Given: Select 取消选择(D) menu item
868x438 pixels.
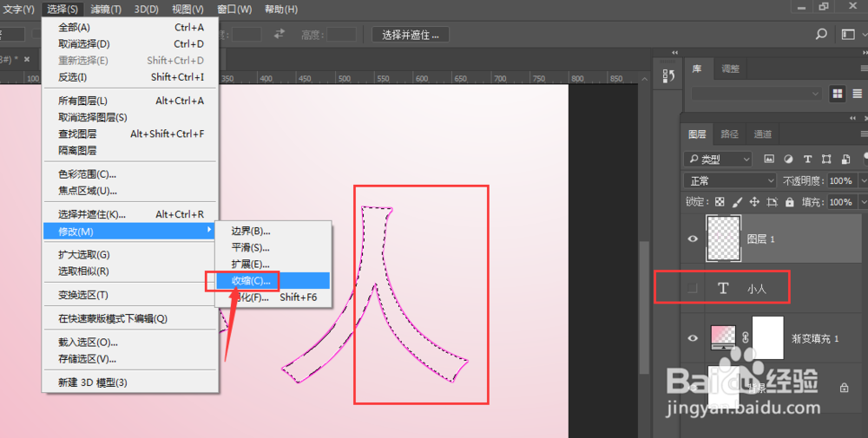Looking at the screenshot, I should [131, 43].
